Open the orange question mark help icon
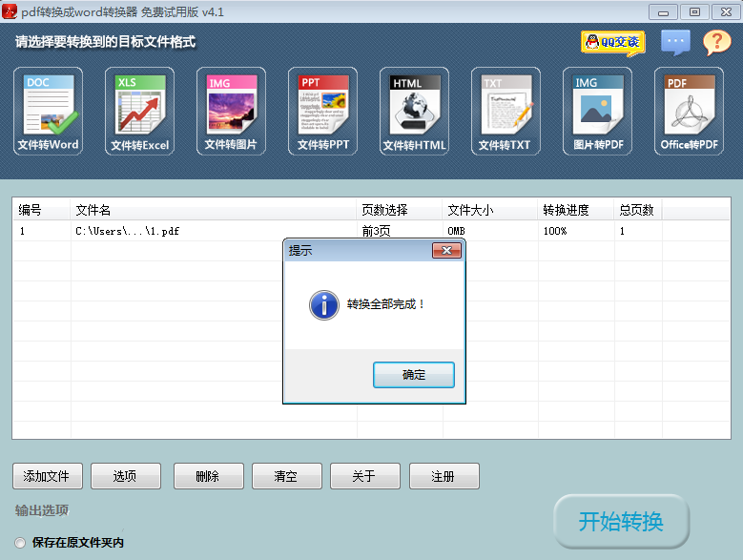Screen dimensions: 743x560 click(x=717, y=43)
